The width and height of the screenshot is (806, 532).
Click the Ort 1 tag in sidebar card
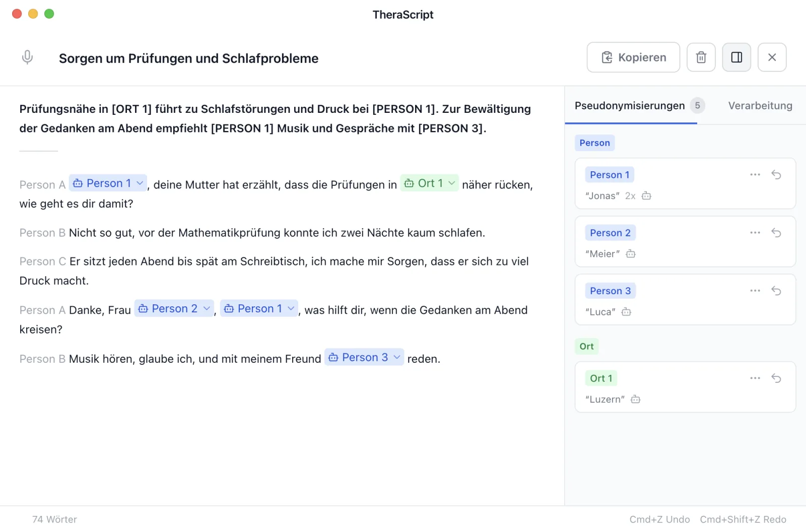pos(601,378)
